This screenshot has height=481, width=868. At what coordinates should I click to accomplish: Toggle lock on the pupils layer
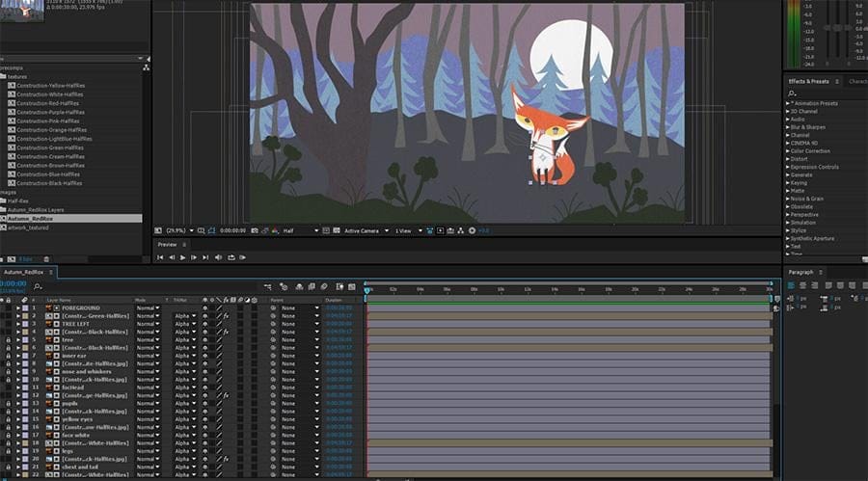point(9,404)
